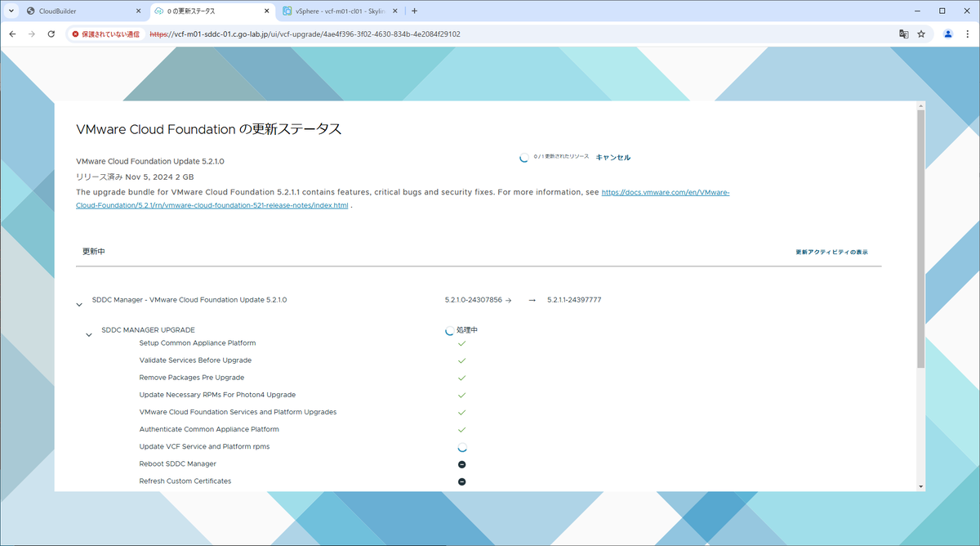Click the vertical scrollbar thumb
The width and height of the screenshot is (980, 546).
pyautogui.click(x=921, y=238)
